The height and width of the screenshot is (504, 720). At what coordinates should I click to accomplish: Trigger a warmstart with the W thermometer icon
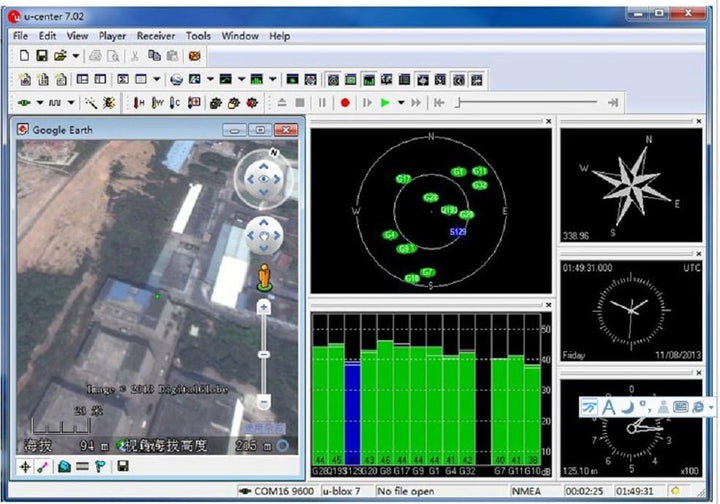158,103
